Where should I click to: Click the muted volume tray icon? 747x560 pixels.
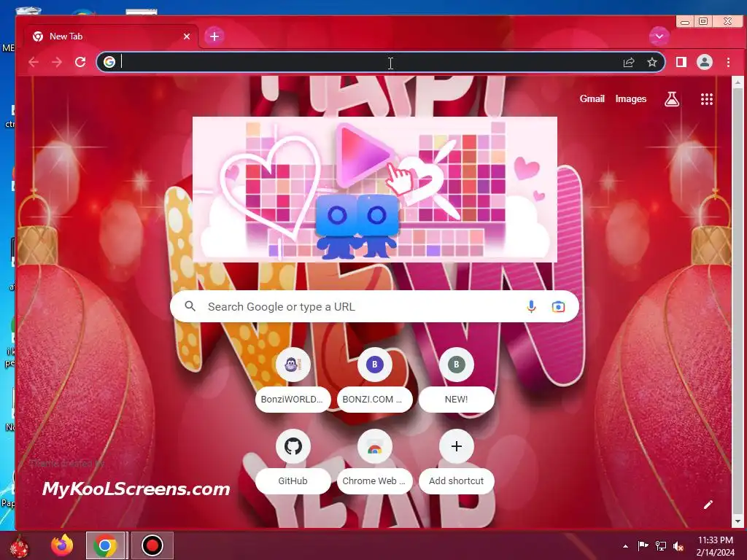coord(678,546)
